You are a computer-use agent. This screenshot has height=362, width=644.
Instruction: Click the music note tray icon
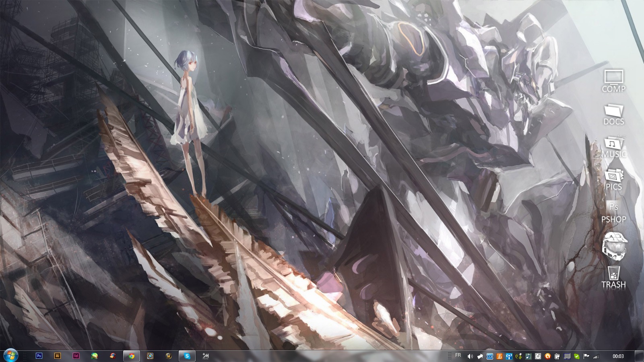coord(528,356)
